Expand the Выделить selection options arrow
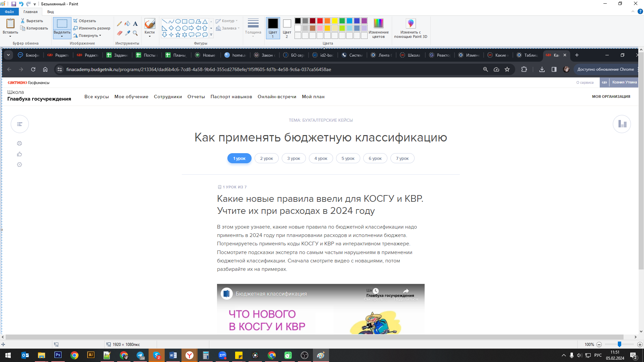 pyautogui.click(x=62, y=36)
